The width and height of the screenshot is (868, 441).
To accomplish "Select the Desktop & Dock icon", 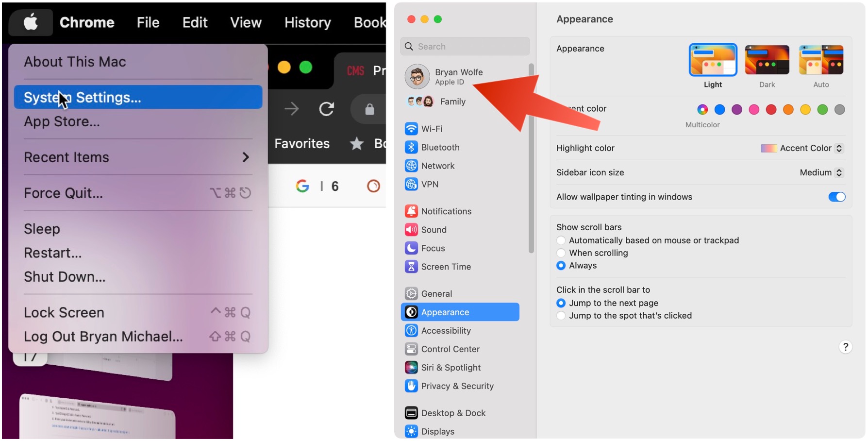I will pyautogui.click(x=411, y=413).
